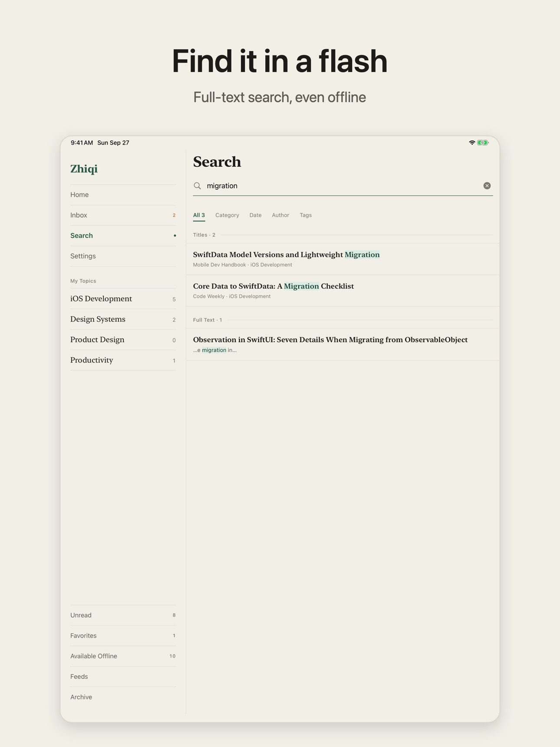
Task: Click the "Full Text · 1" section header
Action: tap(208, 320)
